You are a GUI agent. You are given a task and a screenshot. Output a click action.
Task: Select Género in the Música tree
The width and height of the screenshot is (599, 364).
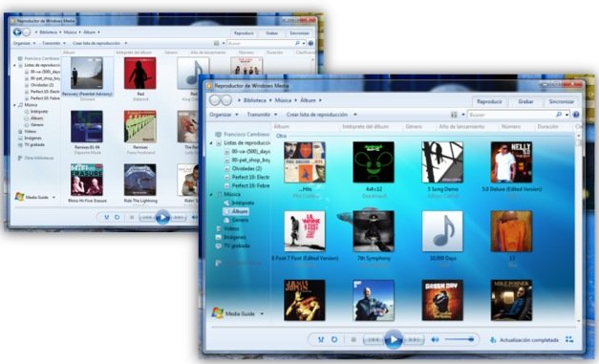click(x=240, y=220)
